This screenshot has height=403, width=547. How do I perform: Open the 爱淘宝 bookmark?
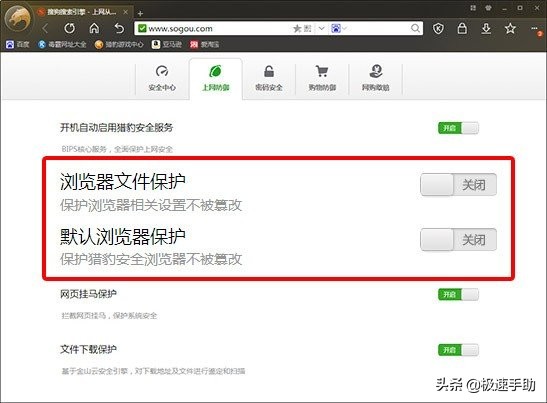pos(204,44)
